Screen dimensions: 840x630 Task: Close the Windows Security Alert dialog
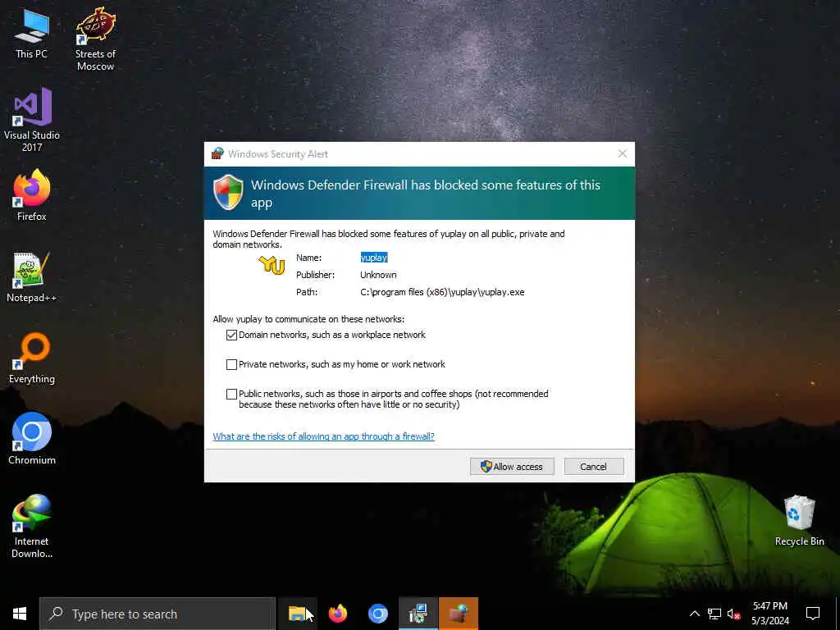(x=622, y=153)
